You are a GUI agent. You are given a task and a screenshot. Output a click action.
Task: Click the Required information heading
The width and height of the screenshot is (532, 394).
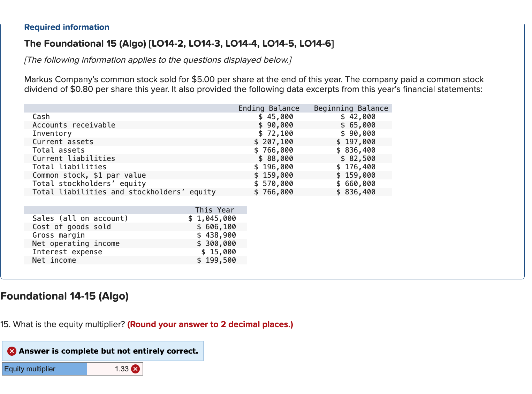pos(67,27)
